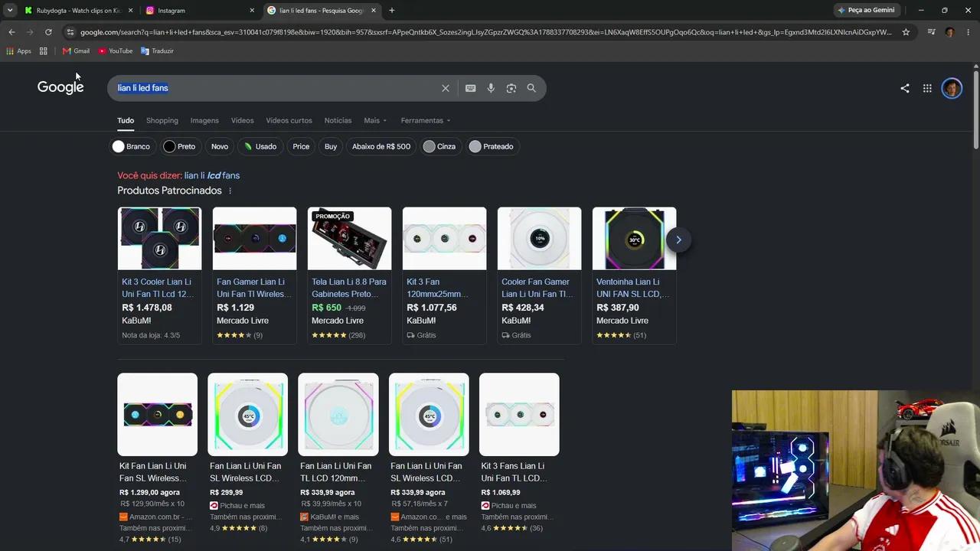Open the Produtos Patrocinados three-dot menu
The height and width of the screenshot is (551, 980).
[x=230, y=191]
